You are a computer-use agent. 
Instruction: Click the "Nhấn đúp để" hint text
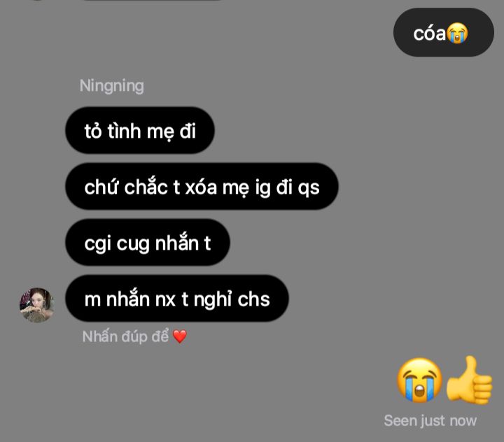pyautogui.click(x=125, y=336)
